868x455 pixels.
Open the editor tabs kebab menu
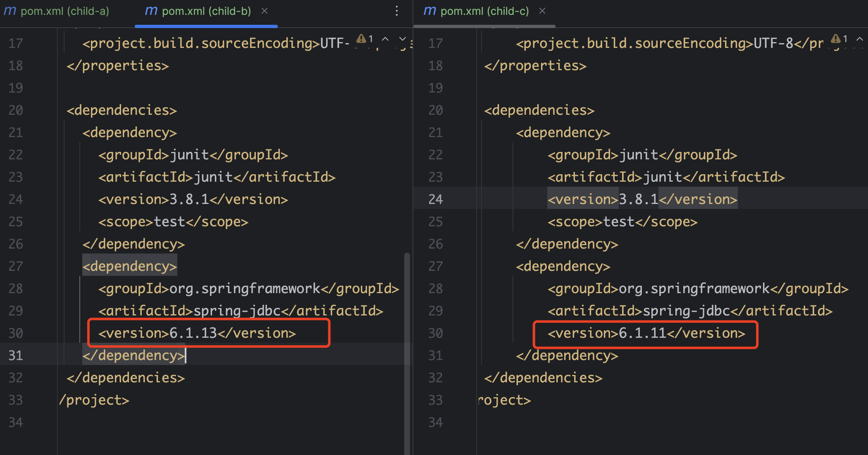[x=397, y=11]
